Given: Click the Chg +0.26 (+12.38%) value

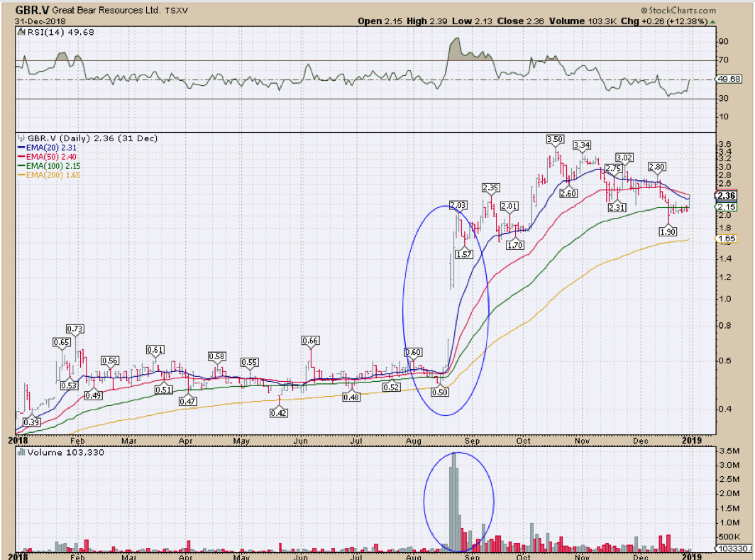Looking at the screenshot, I should click(x=664, y=21).
